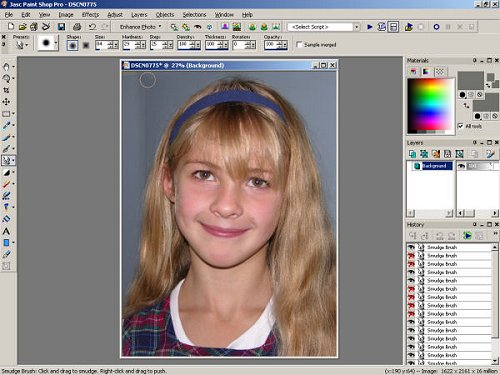Open the Select Script dropdown
The height and width of the screenshot is (375, 500).
pos(357,27)
